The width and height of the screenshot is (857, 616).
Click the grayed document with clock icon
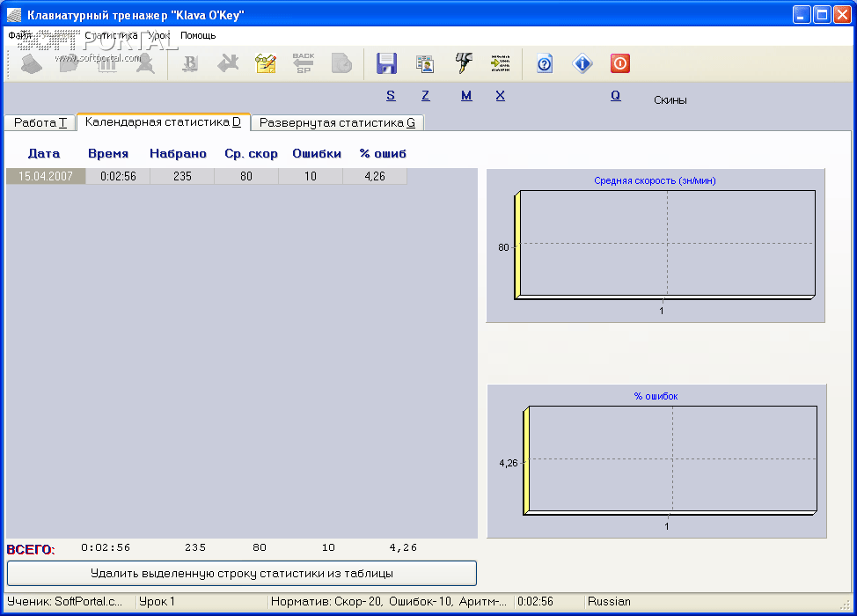click(341, 64)
